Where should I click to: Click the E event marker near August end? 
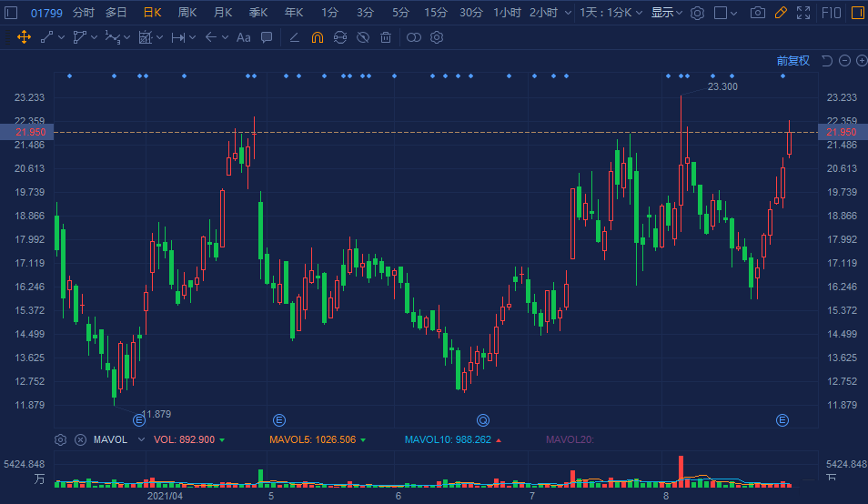pyautogui.click(x=782, y=420)
